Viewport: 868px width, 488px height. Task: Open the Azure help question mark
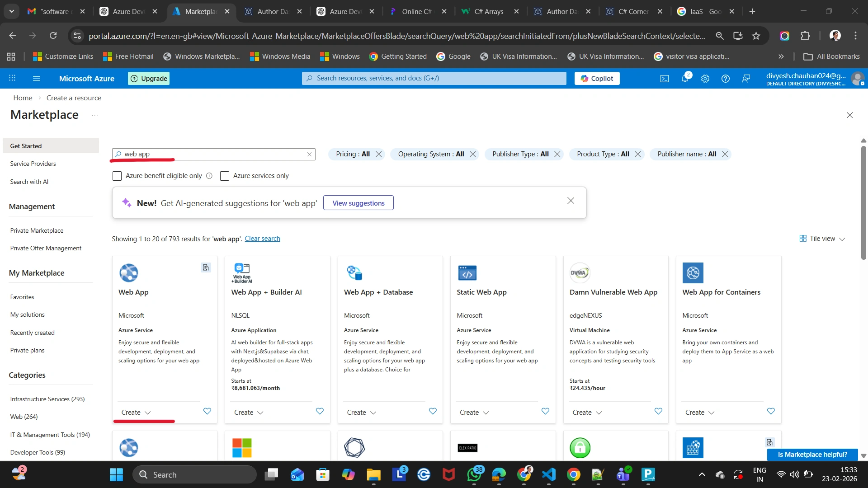tap(726, 79)
